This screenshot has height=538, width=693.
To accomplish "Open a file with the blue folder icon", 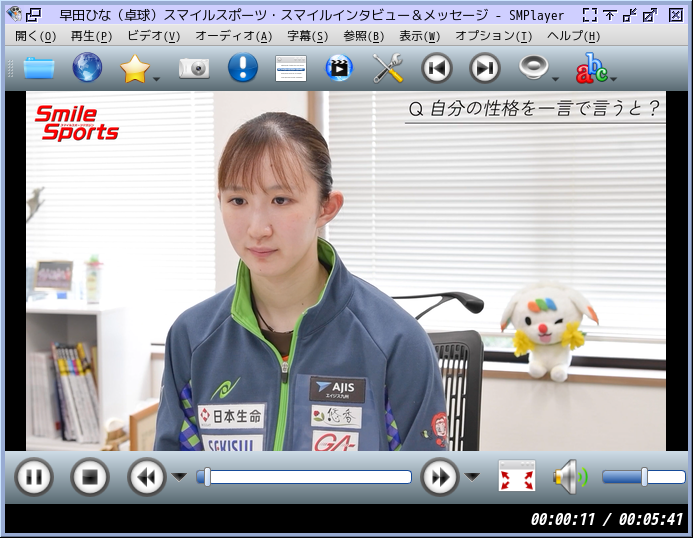I will point(39,69).
